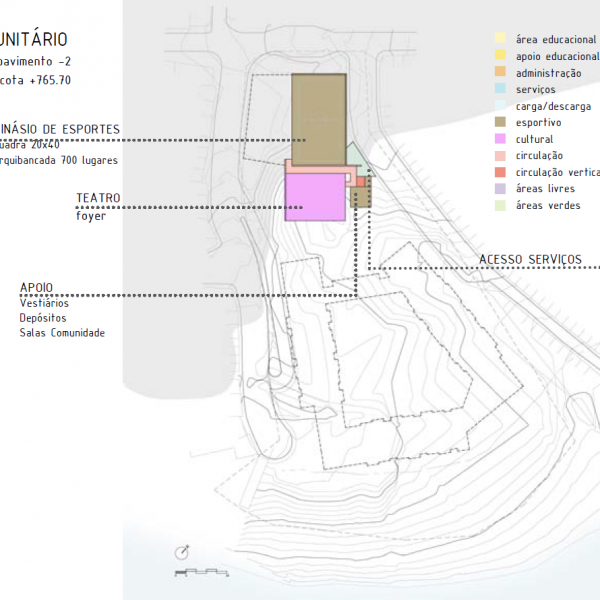This screenshot has width=600, height=600.
Task: Click the 'áreas livres' legend label
Action: click(x=545, y=189)
